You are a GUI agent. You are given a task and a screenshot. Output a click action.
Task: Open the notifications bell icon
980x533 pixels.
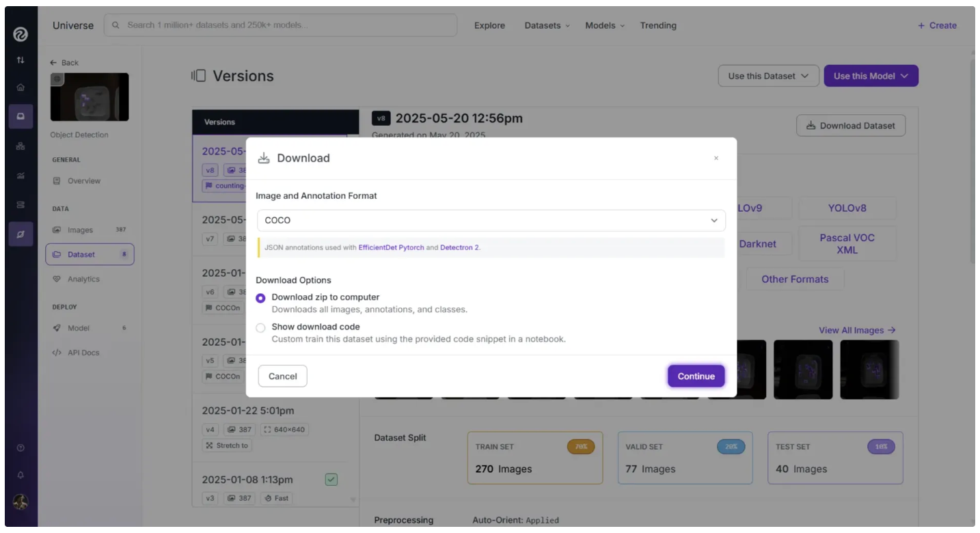pyautogui.click(x=21, y=475)
